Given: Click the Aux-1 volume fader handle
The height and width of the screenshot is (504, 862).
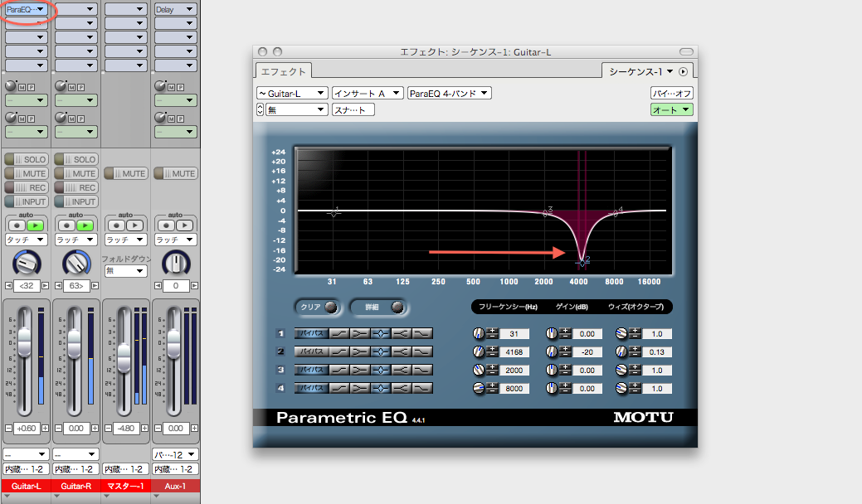Looking at the screenshot, I should point(173,342).
